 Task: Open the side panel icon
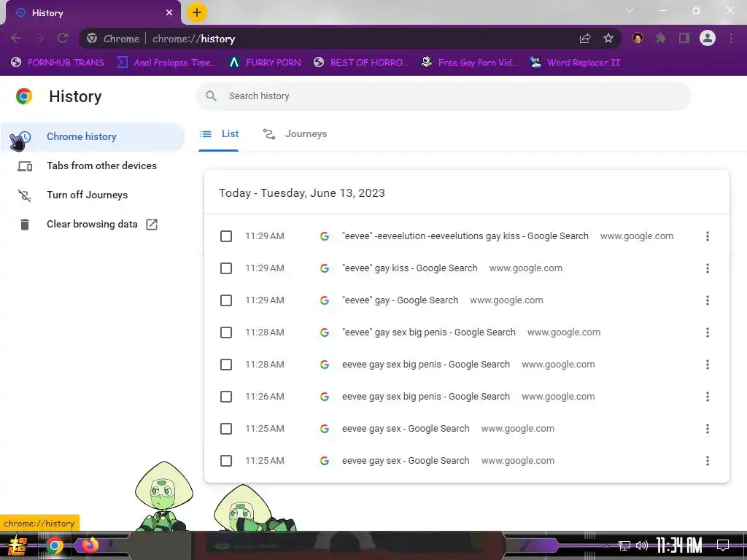tap(684, 39)
